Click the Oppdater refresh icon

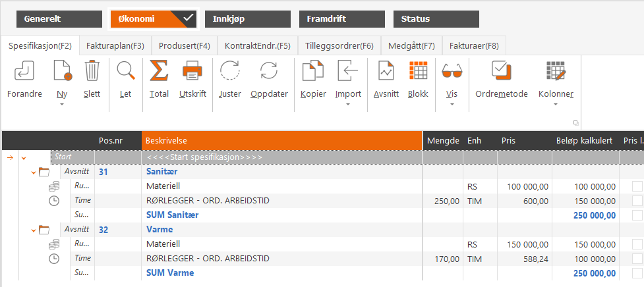click(269, 71)
